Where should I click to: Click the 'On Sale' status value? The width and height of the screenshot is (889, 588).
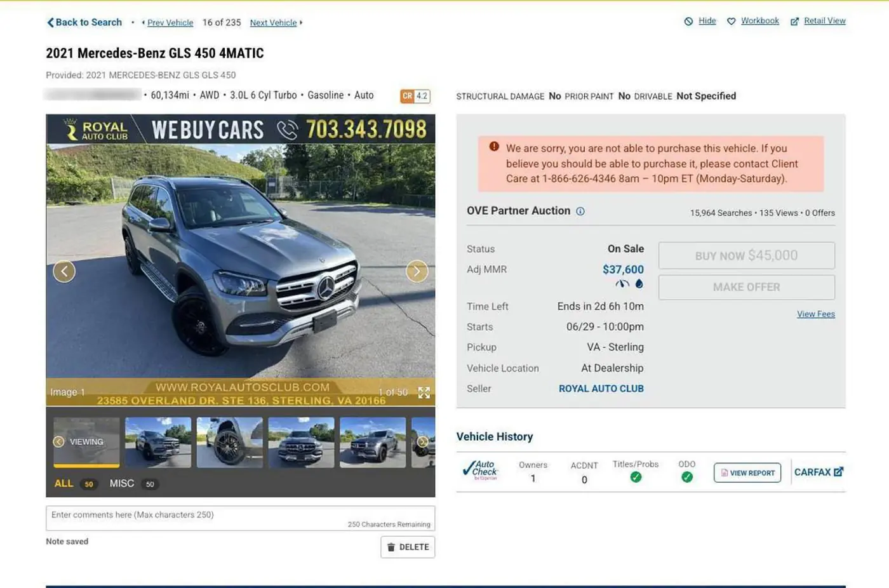tap(625, 249)
